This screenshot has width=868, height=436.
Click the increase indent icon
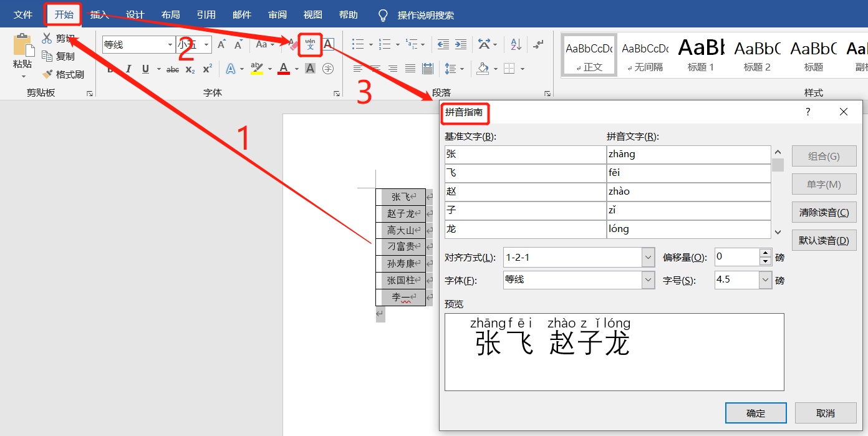click(460, 44)
